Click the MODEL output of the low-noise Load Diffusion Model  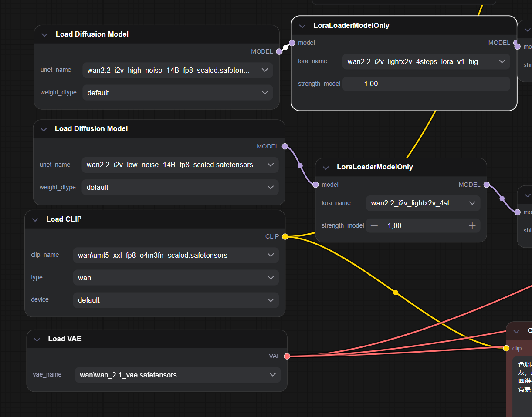285,147
